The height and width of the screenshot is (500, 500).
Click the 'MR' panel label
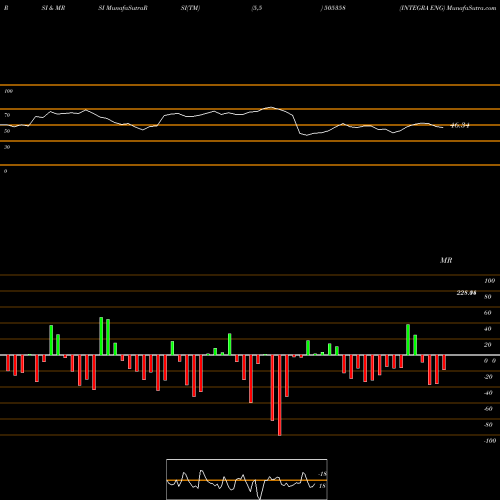[x=446, y=260]
